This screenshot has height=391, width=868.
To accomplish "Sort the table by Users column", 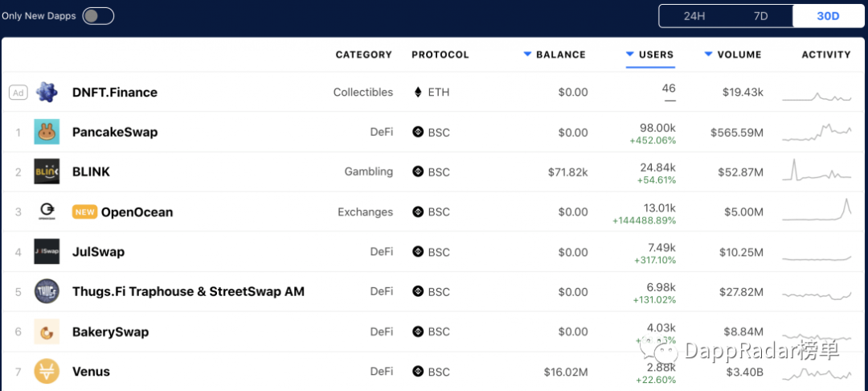I will click(650, 54).
